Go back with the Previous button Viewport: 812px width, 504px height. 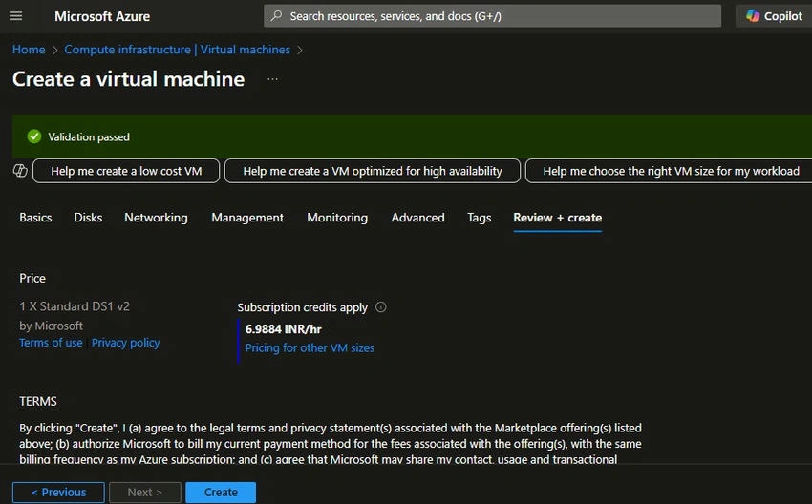58,493
